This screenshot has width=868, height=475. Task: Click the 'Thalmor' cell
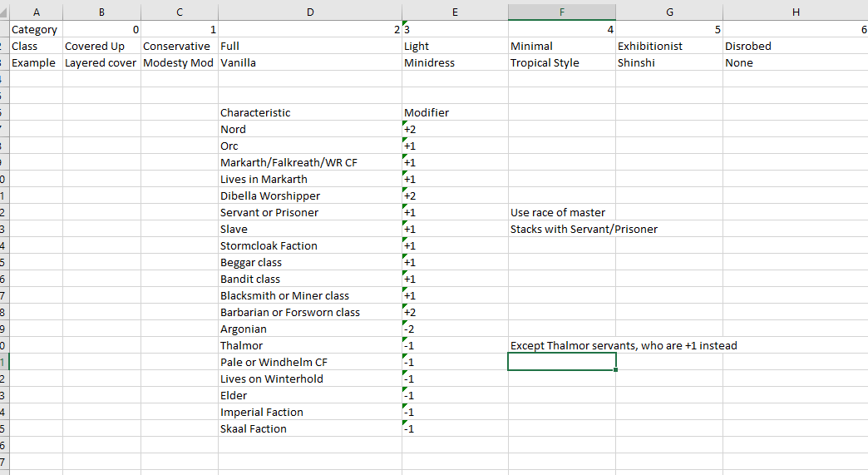point(310,345)
